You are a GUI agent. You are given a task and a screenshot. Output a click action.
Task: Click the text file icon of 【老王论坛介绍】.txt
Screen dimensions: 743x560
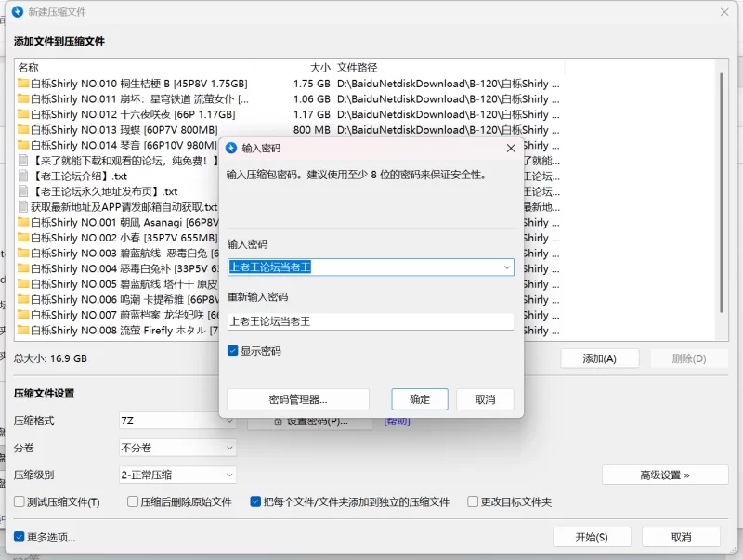pyautogui.click(x=24, y=176)
